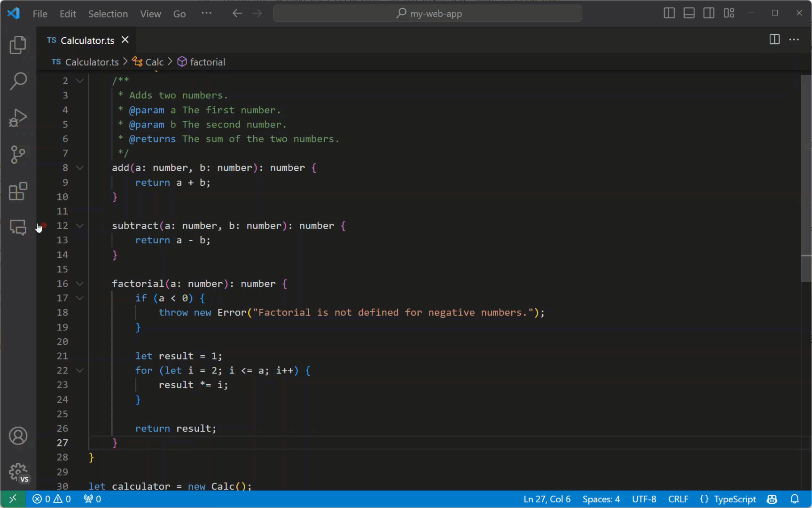Select the Calculator.ts editor tab
Screen dimensions: 812x508
click(87, 40)
